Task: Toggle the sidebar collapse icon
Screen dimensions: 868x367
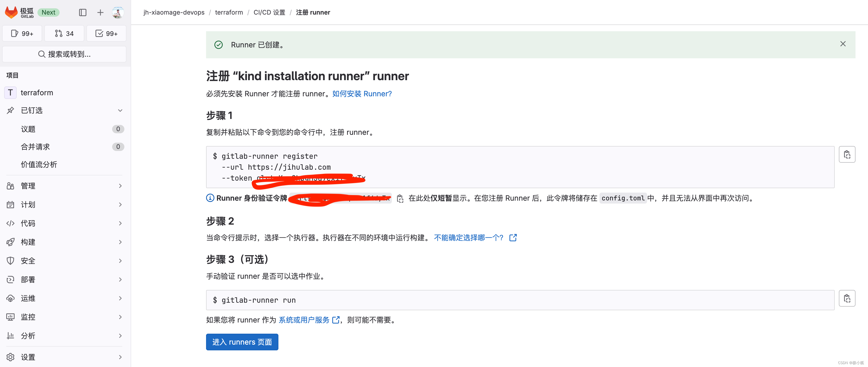Action: coord(82,12)
